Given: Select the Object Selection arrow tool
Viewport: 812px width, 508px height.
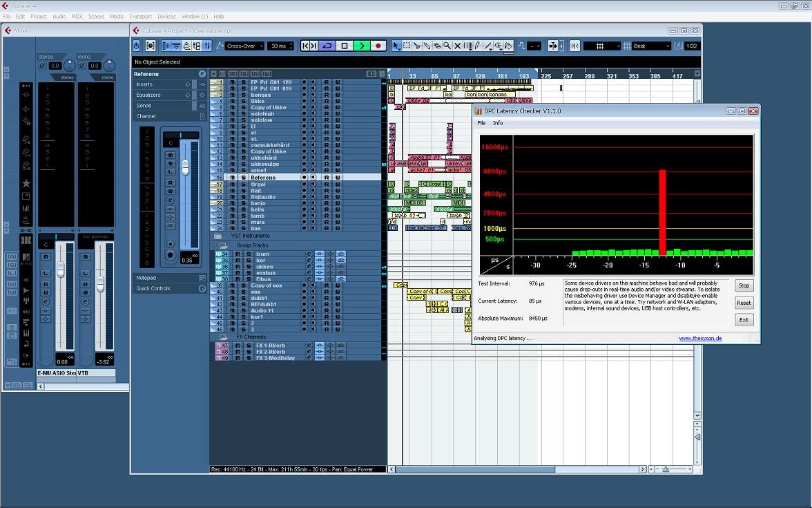Looking at the screenshot, I should point(396,46).
